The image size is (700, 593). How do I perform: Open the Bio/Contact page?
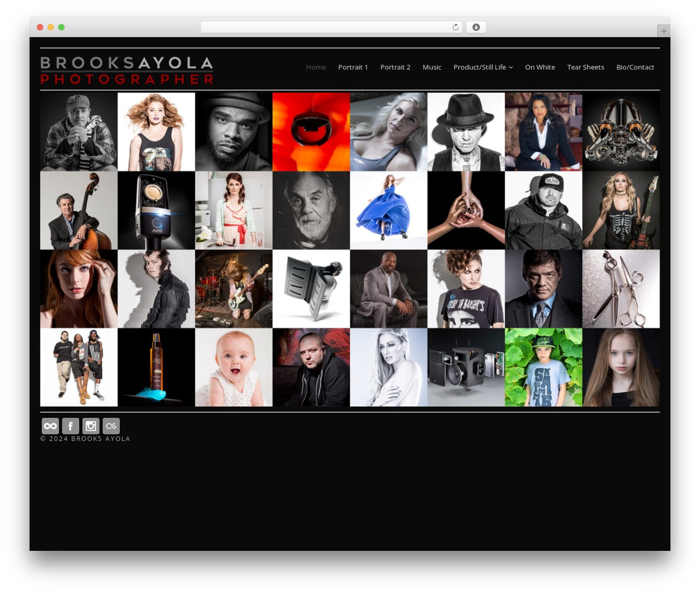pyautogui.click(x=635, y=67)
